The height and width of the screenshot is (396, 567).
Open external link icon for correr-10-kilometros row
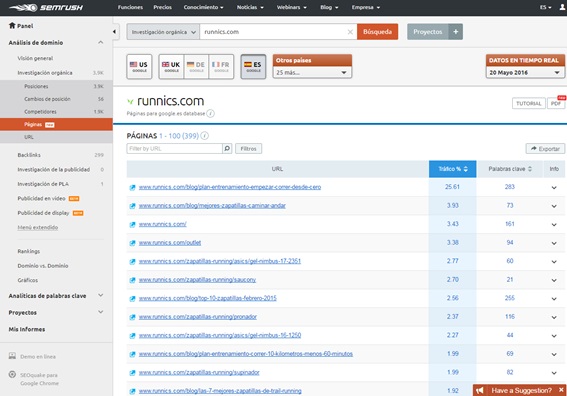tap(132, 354)
